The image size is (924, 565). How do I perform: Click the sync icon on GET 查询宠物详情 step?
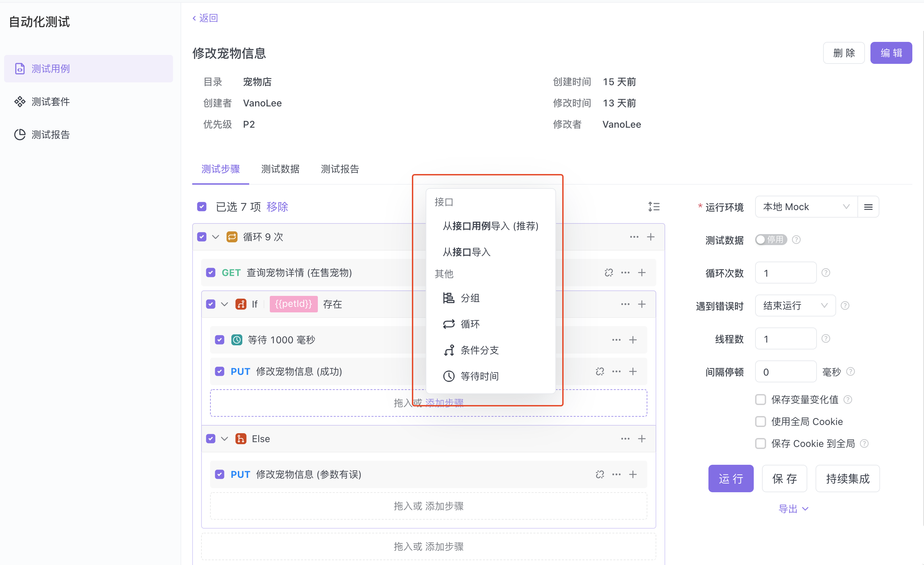pyautogui.click(x=609, y=273)
